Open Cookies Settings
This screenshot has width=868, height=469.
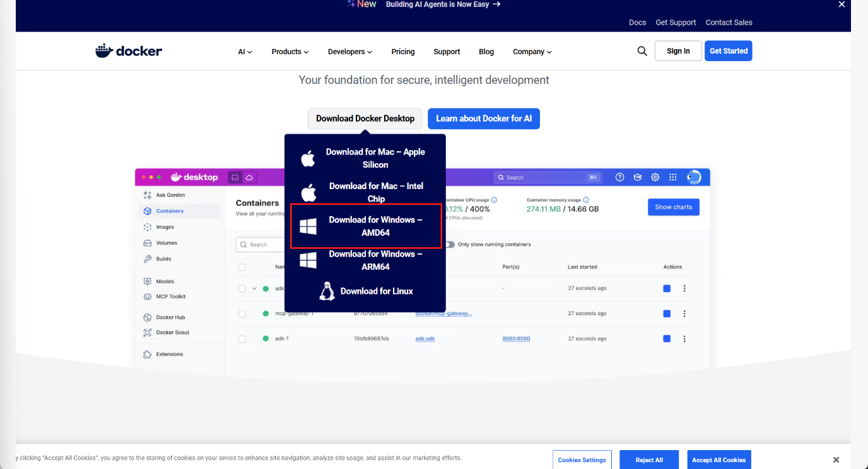[582, 460]
